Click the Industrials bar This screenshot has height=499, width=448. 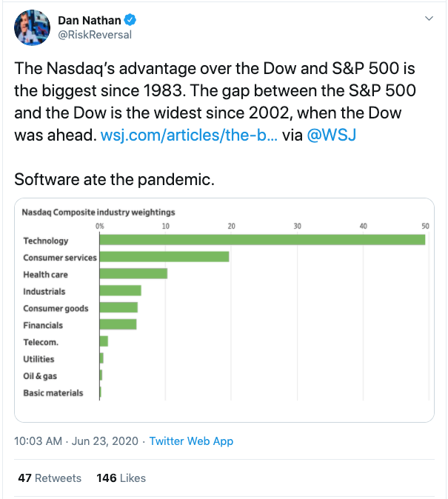[x=121, y=290]
